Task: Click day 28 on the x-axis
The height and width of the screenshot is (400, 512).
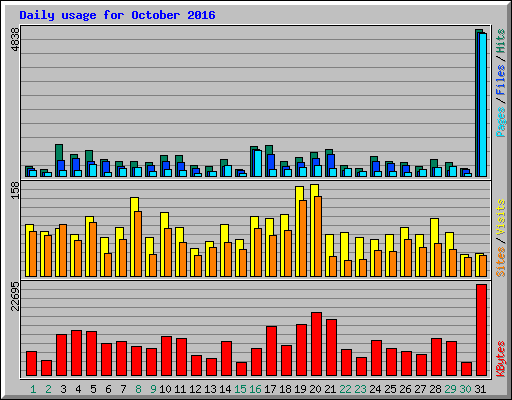Action: point(435,389)
